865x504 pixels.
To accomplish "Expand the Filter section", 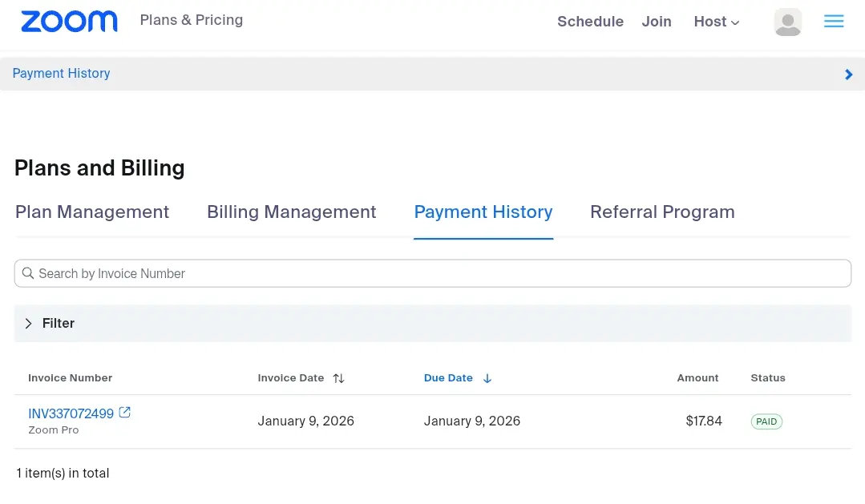I will tap(433, 323).
